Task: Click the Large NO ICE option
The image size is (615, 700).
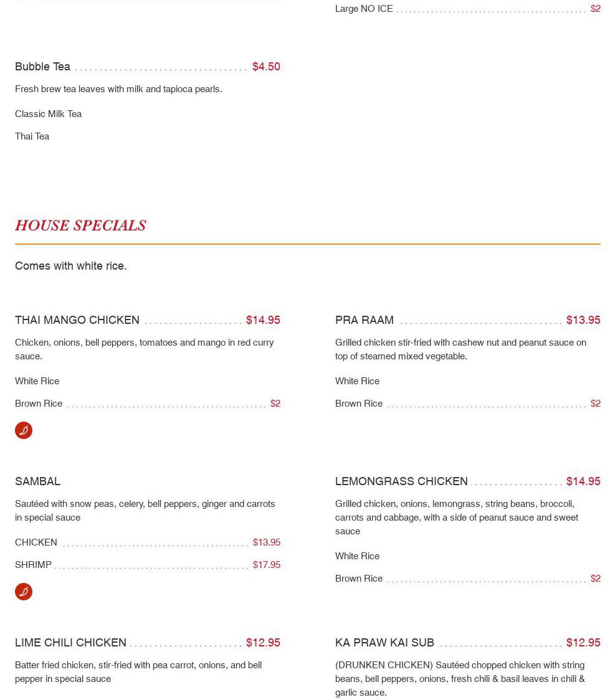Action: pos(364,9)
